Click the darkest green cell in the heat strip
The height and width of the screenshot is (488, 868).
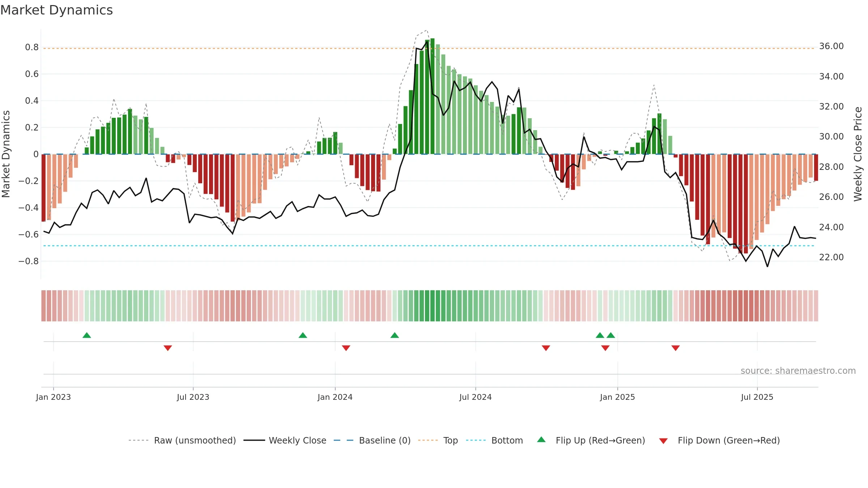[433, 305]
